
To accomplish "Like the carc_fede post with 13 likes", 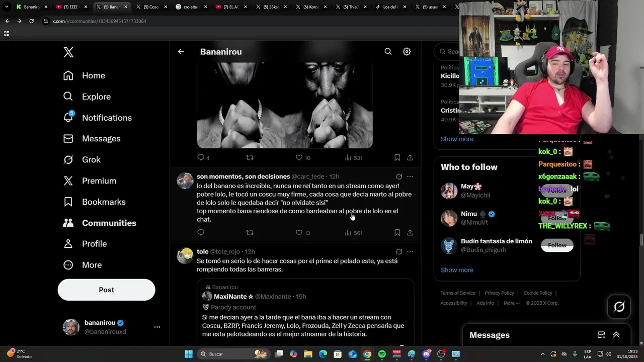I will point(303,232).
